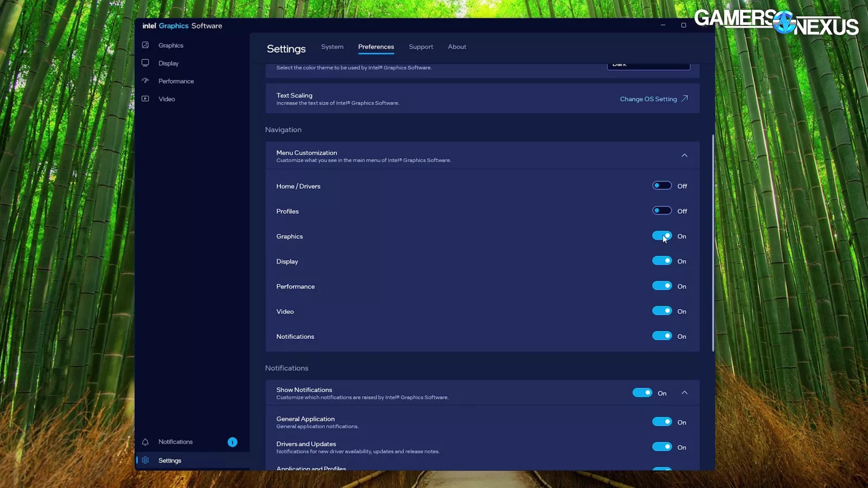Click the Graphics sidebar icon
The width and height of the screenshot is (868, 488).
[145, 45]
